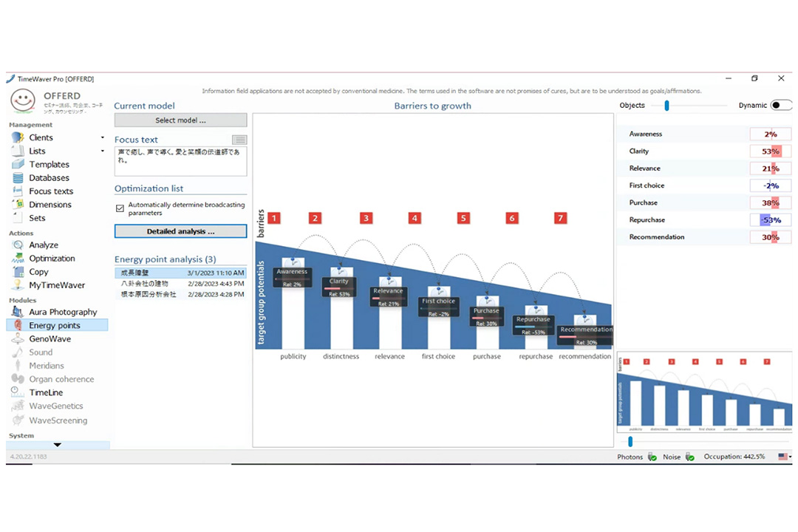
Task: Click the Objects slider handle
Action: tap(666, 106)
